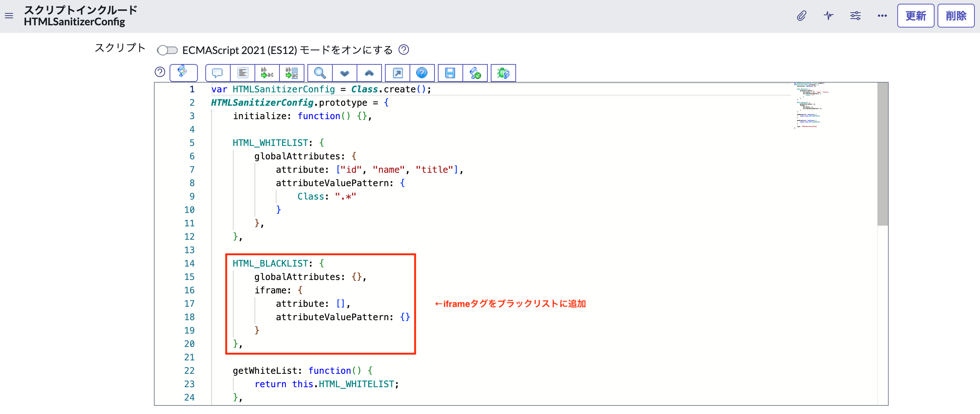Open the personalize form filter icon
The width and height of the screenshot is (980, 414).
(x=856, y=16)
